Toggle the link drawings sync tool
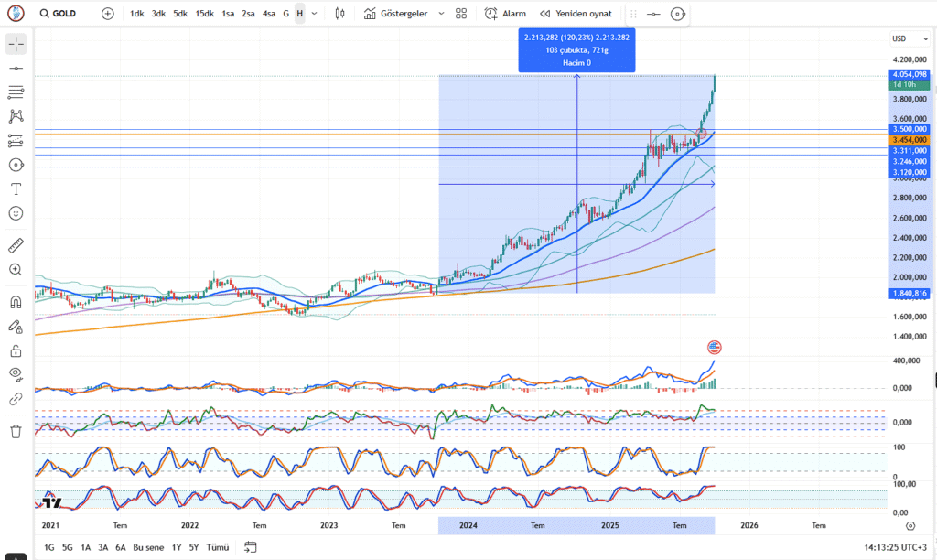The height and width of the screenshot is (560, 937). (16, 399)
